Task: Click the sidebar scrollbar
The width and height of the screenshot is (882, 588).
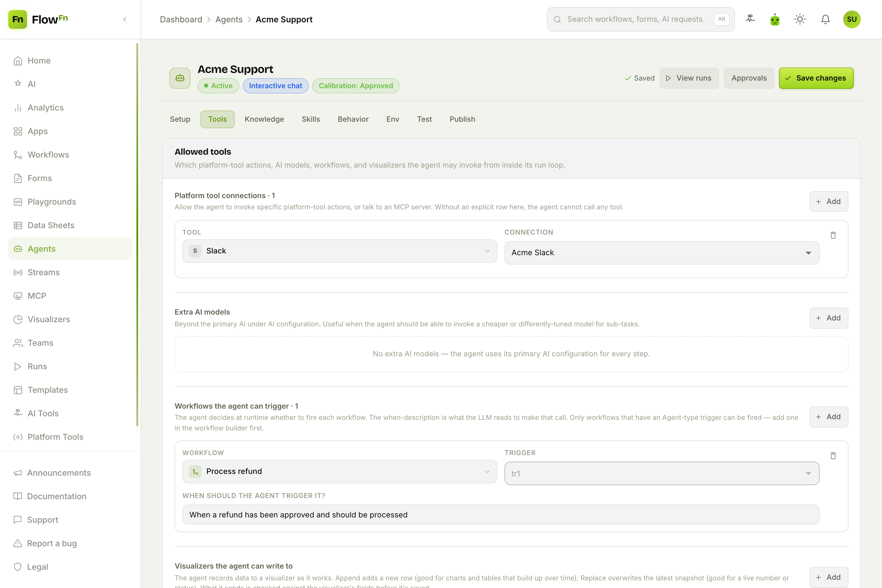Action: (x=137, y=234)
